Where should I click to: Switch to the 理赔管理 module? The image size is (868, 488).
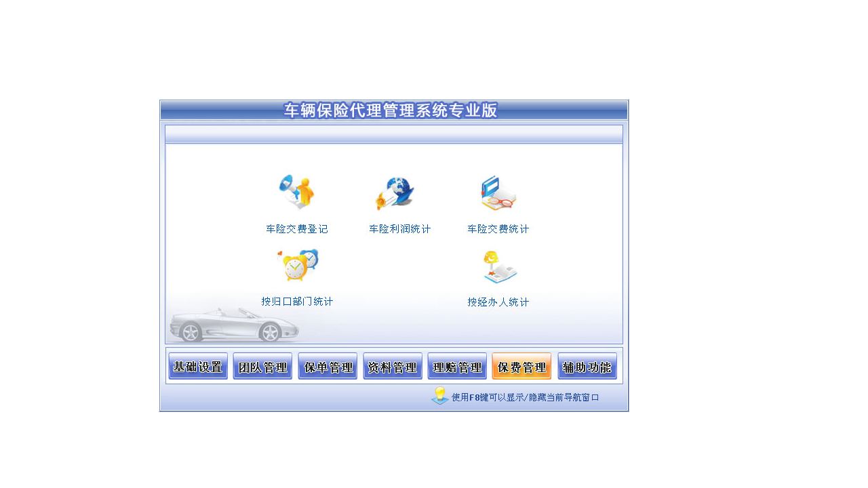(x=456, y=366)
